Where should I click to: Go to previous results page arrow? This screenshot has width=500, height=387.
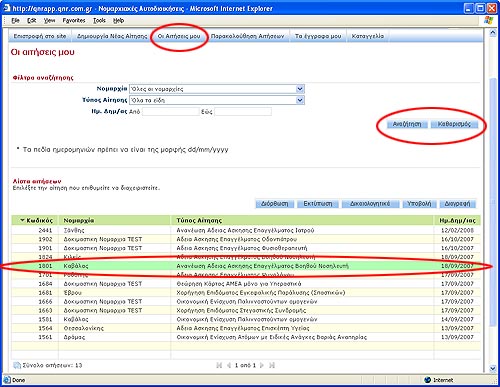(x=229, y=365)
